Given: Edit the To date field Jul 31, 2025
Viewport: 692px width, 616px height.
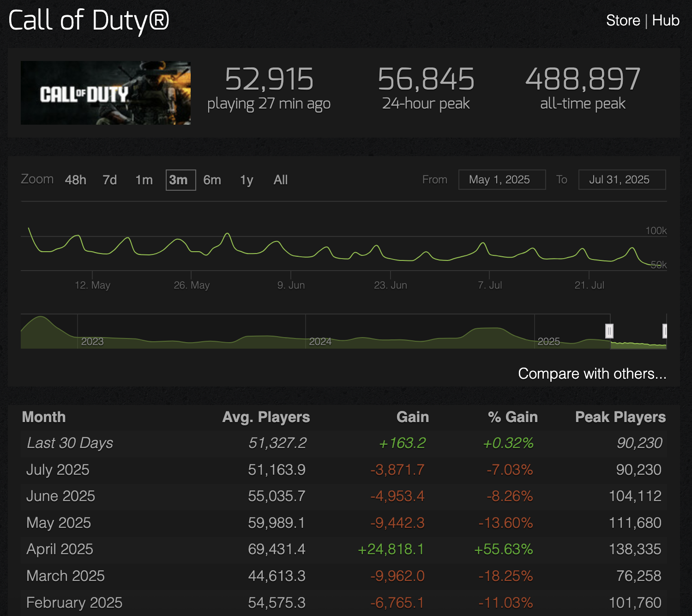Looking at the screenshot, I should pos(622,180).
